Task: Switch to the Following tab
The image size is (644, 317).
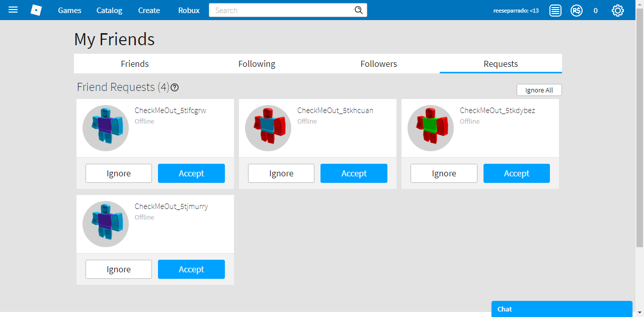Action: coord(257,64)
